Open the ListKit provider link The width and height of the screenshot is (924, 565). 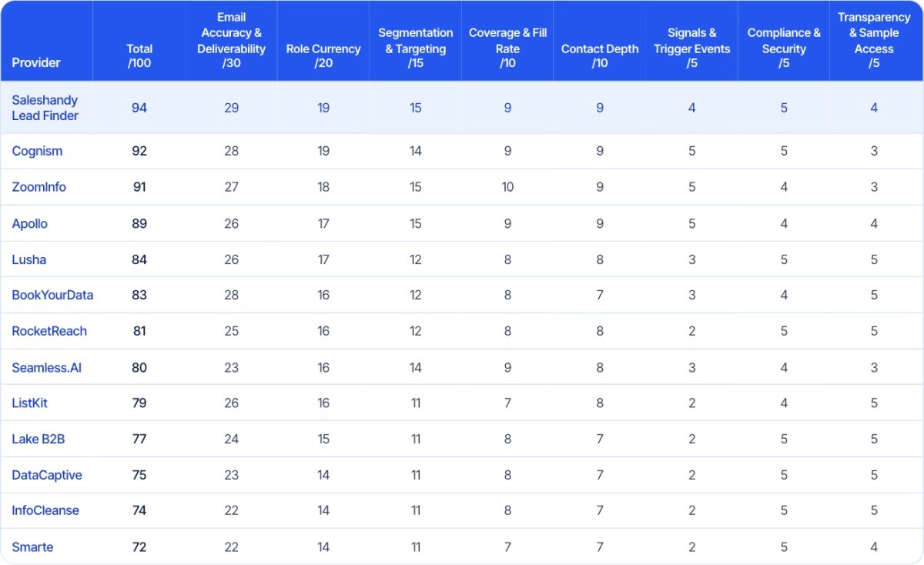[30, 403]
